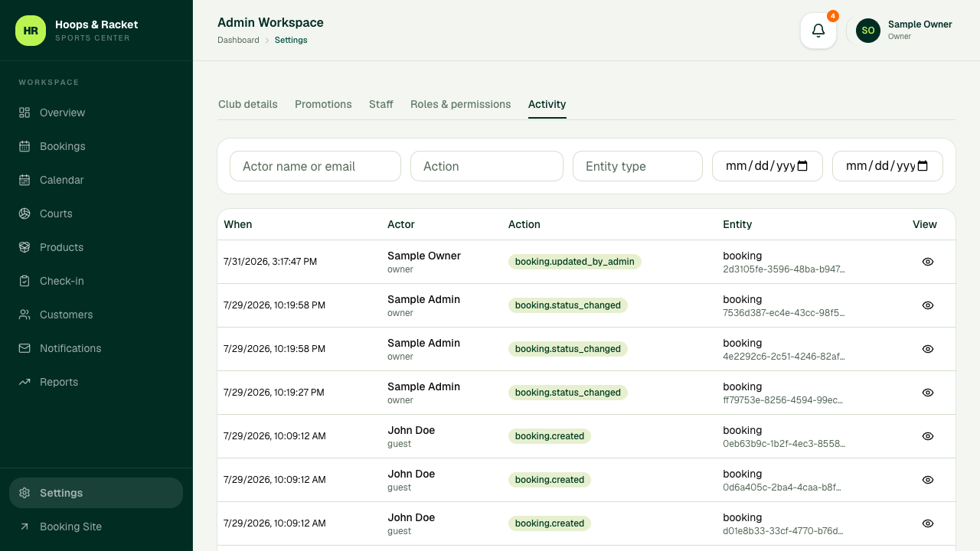Click Sample Owner actor in first row

(x=424, y=256)
